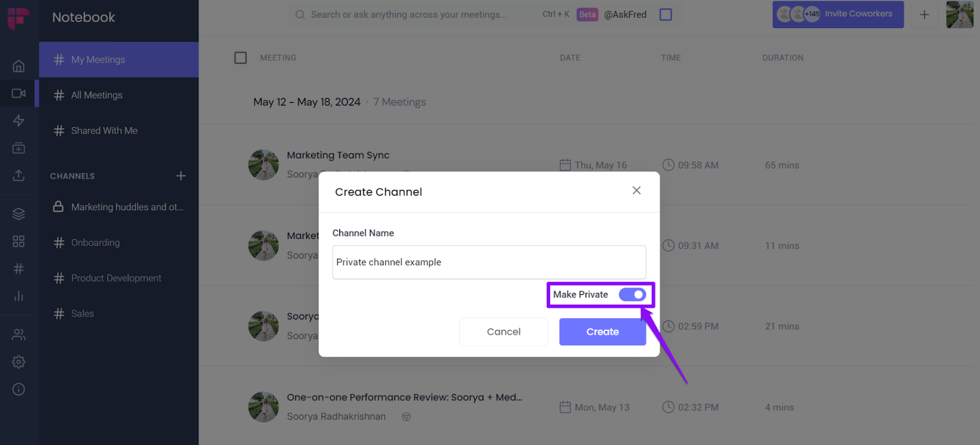980x445 pixels.
Task: Close the Create Channel dialog
Action: click(x=636, y=191)
